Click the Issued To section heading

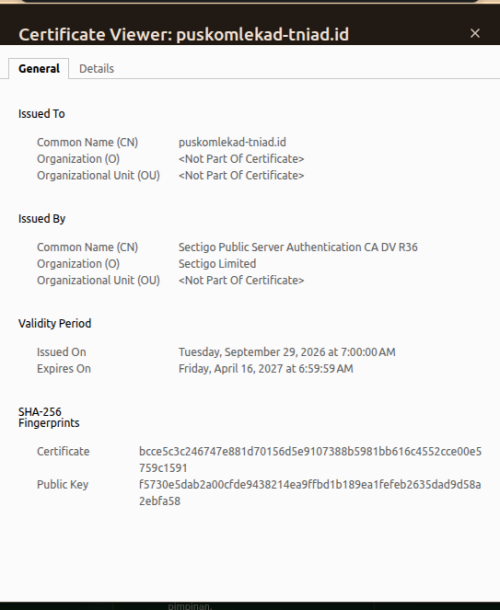pos(42,114)
